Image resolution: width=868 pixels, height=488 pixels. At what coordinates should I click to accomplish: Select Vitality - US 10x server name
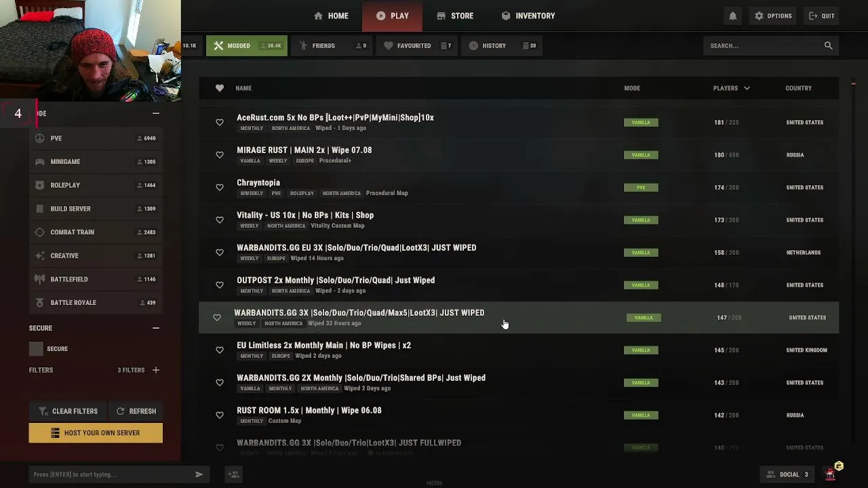coord(305,216)
